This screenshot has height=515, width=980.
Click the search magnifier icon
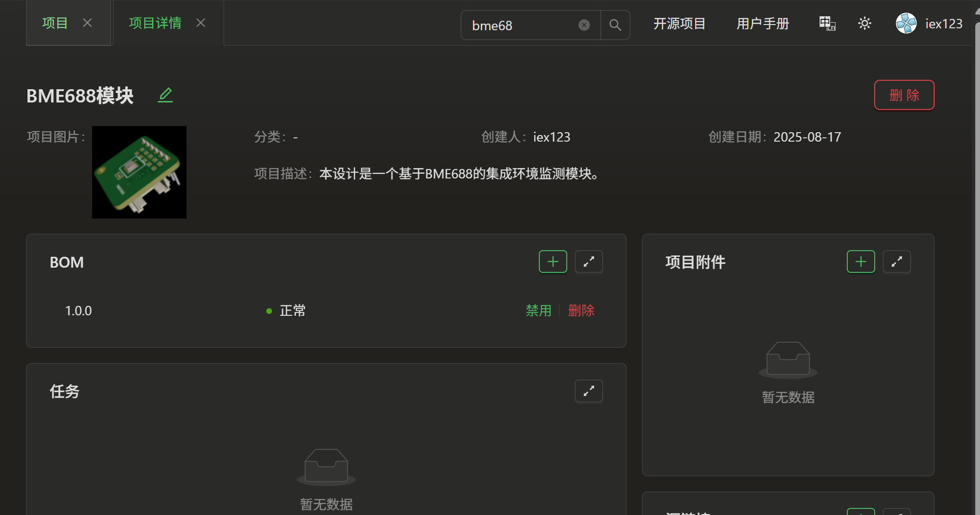(615, 25)
